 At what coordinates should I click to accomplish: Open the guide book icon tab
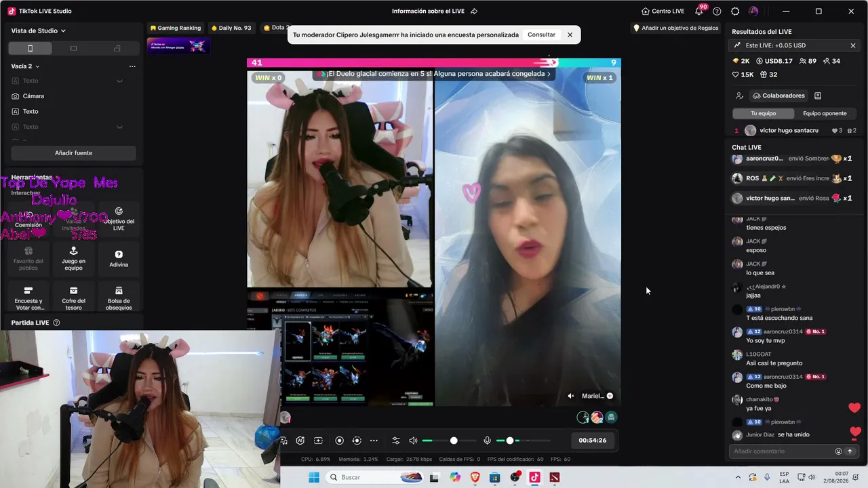(x=818, y=96)
